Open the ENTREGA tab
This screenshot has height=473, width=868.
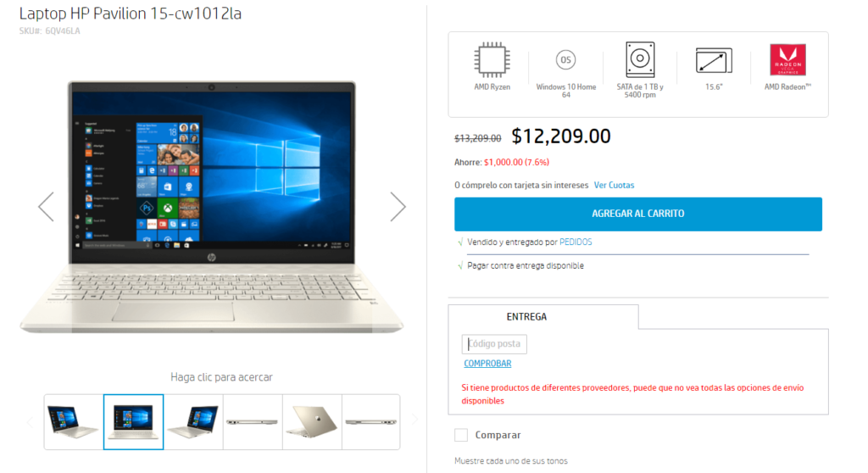click(x=526, y=317)
